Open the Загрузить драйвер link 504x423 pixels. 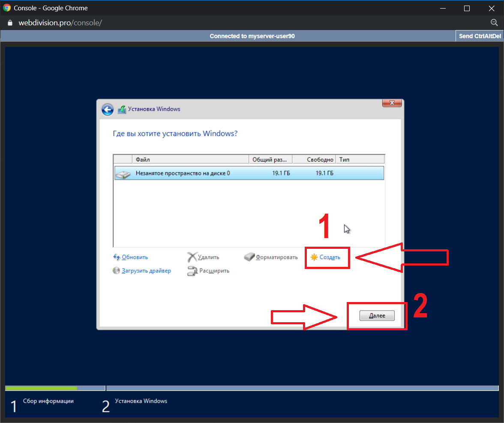pyautogui.click(x=146, y=271)
